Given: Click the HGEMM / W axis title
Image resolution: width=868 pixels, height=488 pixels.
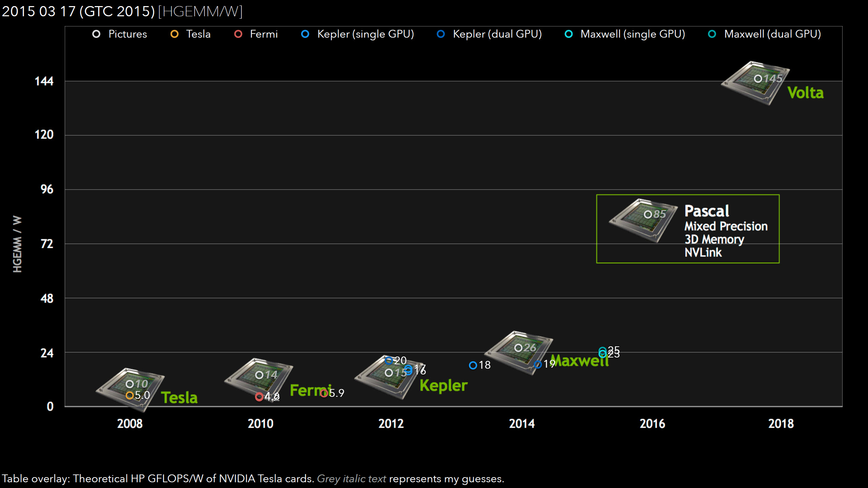Looking at the screenshot, I should click(x=17, y=244).
